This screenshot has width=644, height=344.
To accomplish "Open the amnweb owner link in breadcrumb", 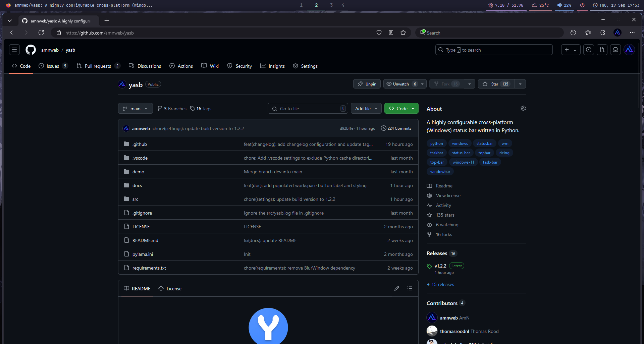I will (x=50, y=50).
